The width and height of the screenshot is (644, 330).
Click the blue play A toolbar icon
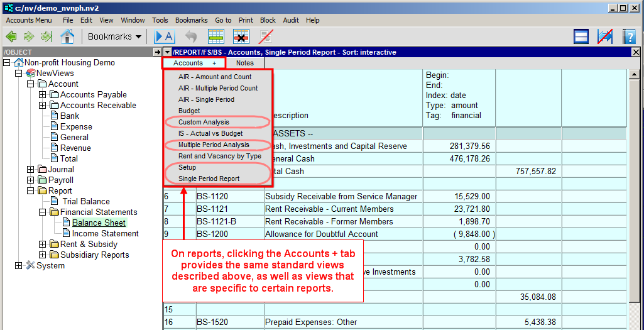(x=164, y=36)
